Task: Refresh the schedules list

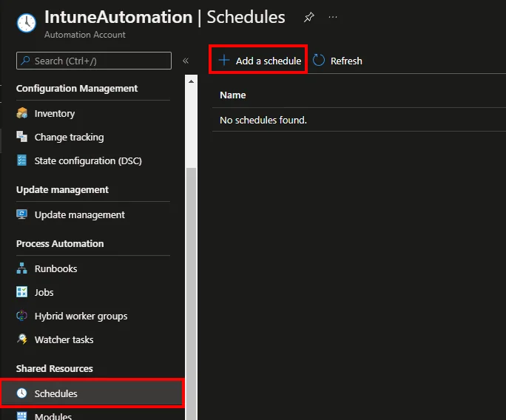Action: click(x=337, y=61)
